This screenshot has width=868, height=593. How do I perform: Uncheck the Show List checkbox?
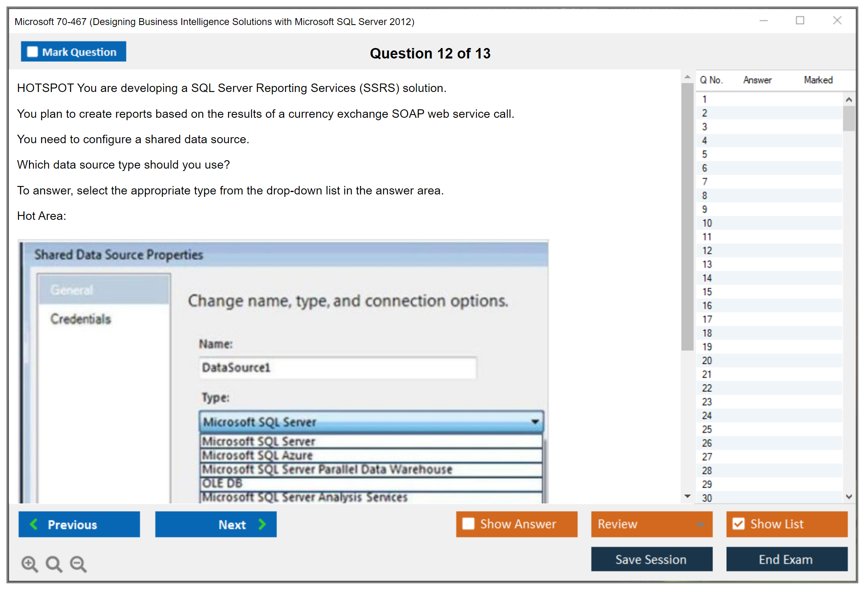point(738,524)
